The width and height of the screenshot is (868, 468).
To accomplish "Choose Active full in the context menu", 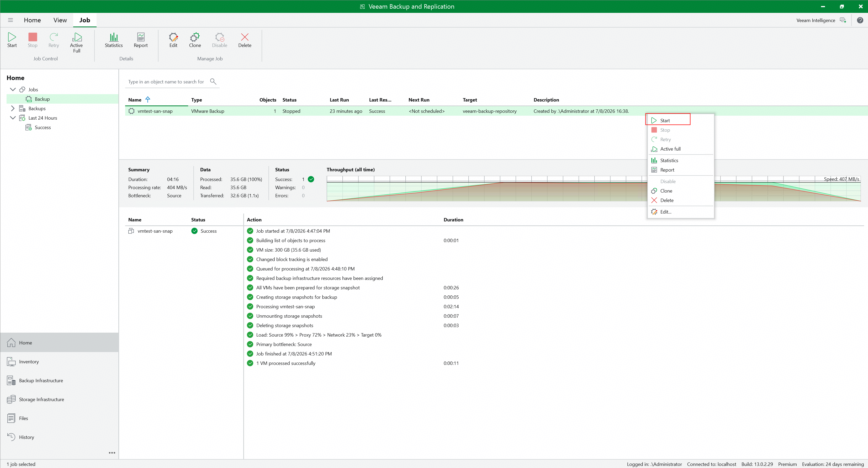I will click(681, 149).
